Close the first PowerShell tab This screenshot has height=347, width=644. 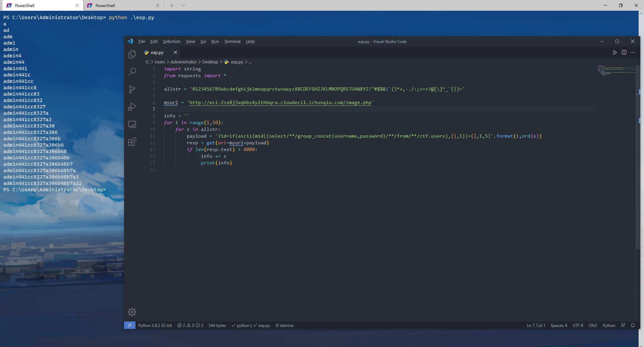[x=77, y=5]
